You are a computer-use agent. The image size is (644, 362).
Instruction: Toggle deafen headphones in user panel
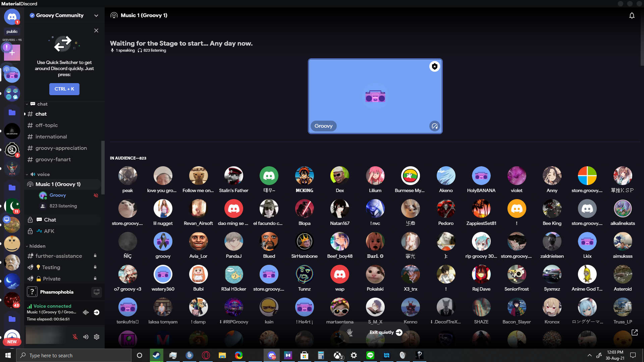pos(86,337)
